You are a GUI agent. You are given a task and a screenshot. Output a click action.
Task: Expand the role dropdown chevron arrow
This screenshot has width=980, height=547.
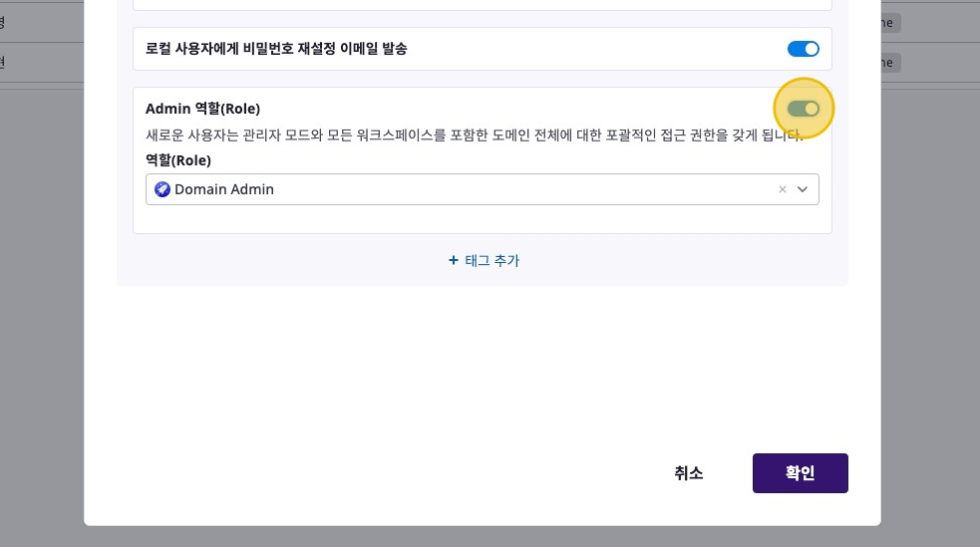point(803,189)
